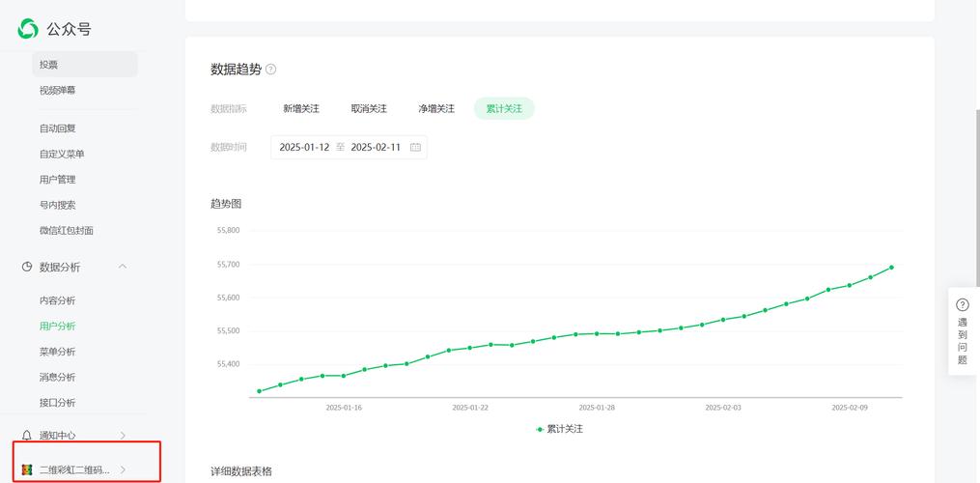Click the last data point on trend line

[x=891, y=268]
